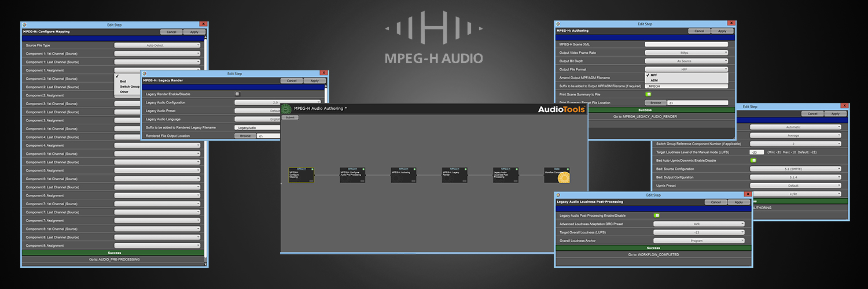The height and width of the screenshot is (289, 868).
Task: Click Apply in the Loudness Post-Processing dialog
Action: click(x=739, y=202)
